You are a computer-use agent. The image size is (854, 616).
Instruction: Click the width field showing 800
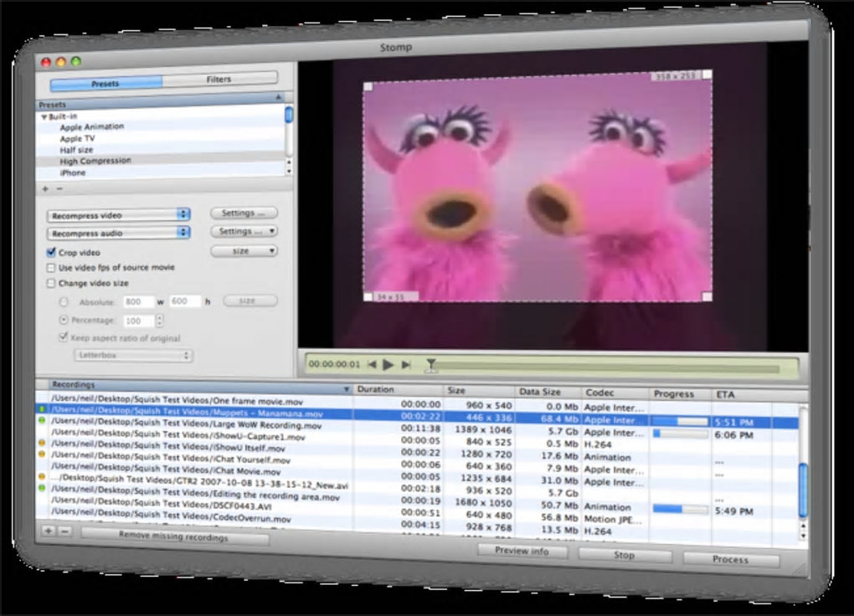click(139, 302)
